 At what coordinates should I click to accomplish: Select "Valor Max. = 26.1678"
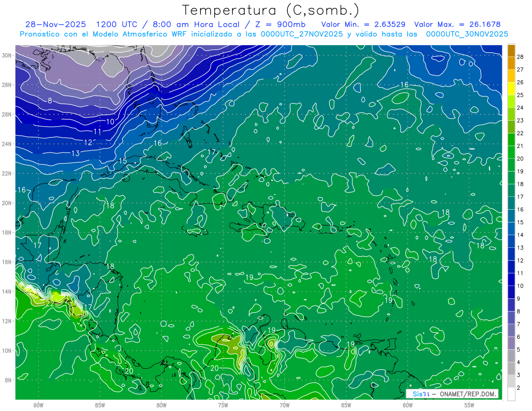click(458, 24)
